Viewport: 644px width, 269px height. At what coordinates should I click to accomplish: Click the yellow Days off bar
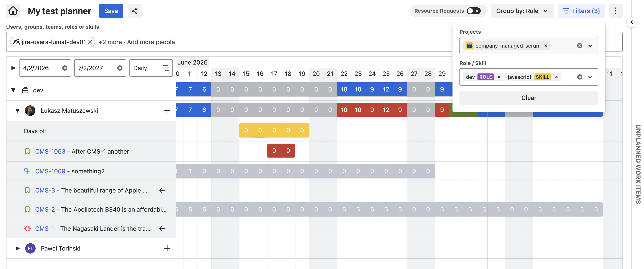pyautogui.click(x=274, y=130)
